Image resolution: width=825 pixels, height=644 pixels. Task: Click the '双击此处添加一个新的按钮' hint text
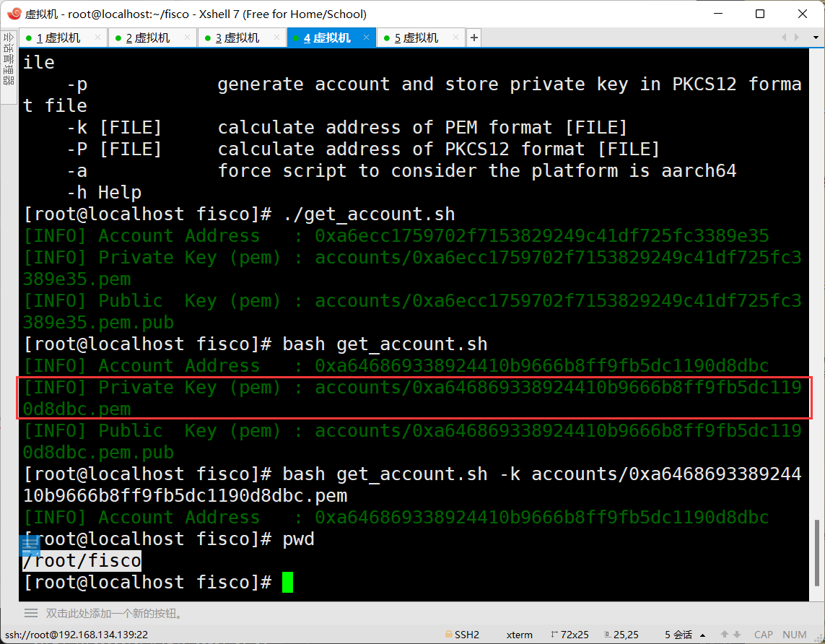114,614
